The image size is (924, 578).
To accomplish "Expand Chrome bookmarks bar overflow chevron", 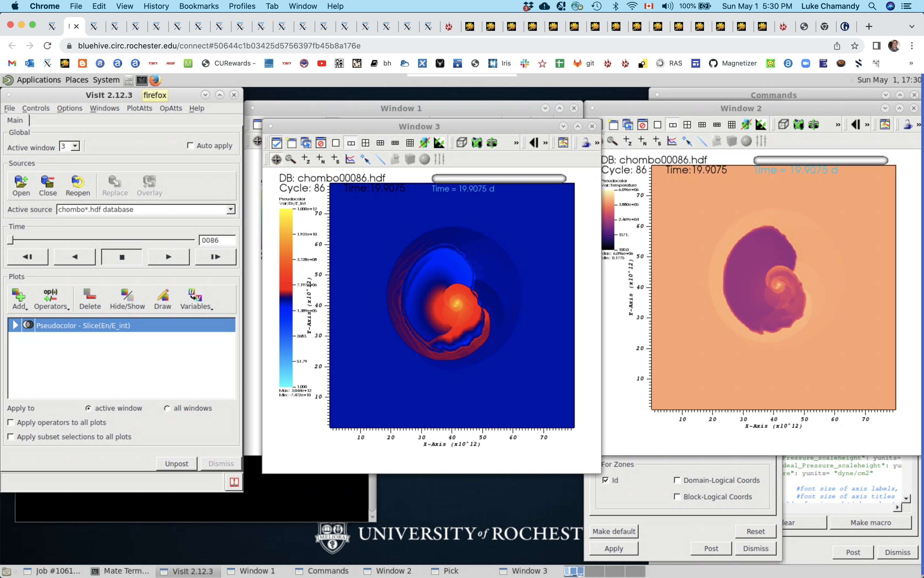I will tap(911, 63).
